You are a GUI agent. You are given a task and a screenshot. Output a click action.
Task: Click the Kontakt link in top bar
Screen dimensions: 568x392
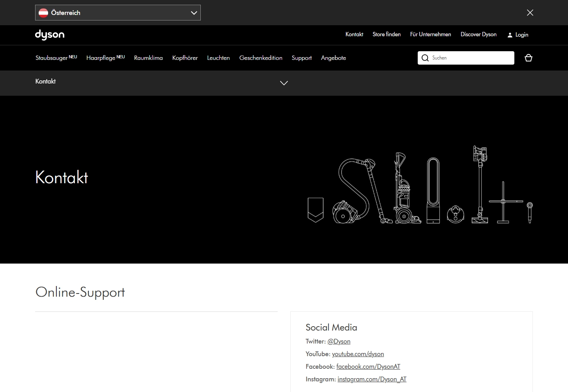coord(354,35)
